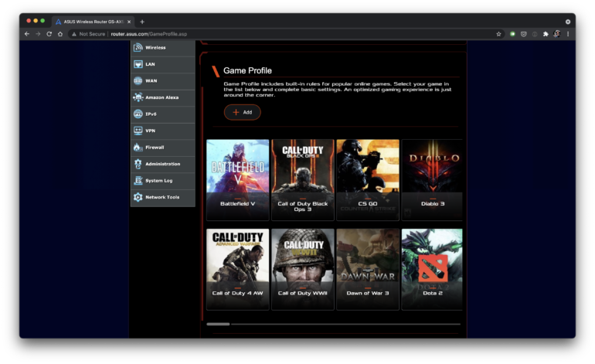Screen dimensions: 595x364
Task: Open the WAN menu item
Action: [x=163, y=81]
